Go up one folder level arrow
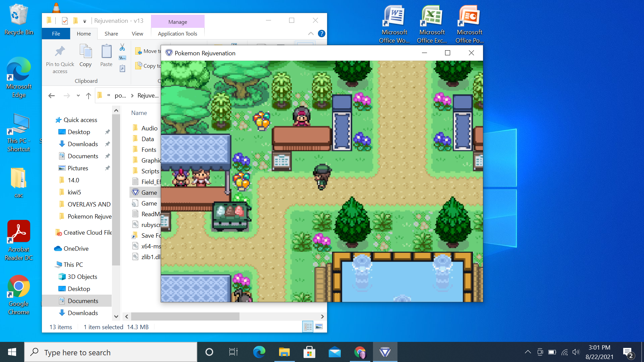 pyautogui.click(x=89, y=96)
